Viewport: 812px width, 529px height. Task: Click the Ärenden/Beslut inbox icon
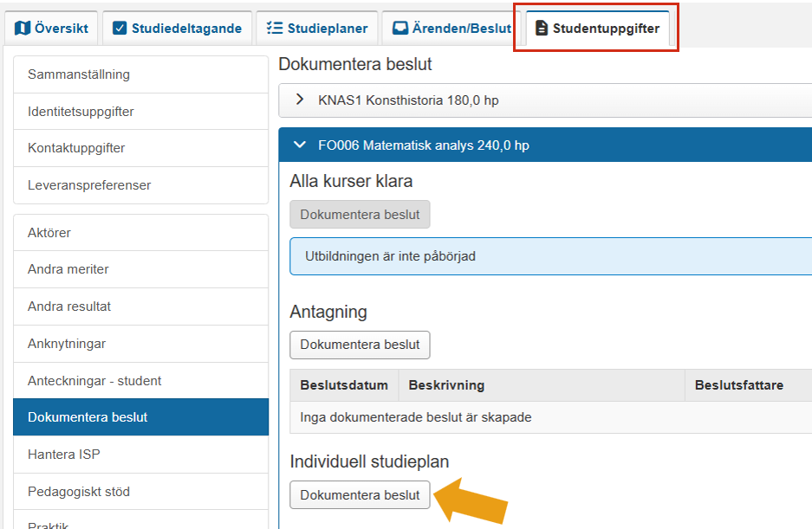pyautogui.click(x=400, y=28)
